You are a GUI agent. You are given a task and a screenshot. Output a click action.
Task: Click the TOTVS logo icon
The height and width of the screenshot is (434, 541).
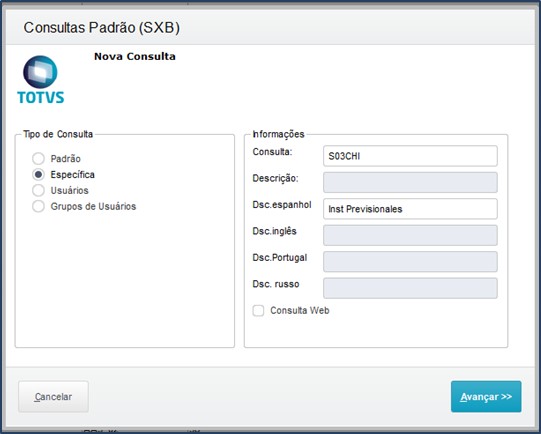click(40, 80)
